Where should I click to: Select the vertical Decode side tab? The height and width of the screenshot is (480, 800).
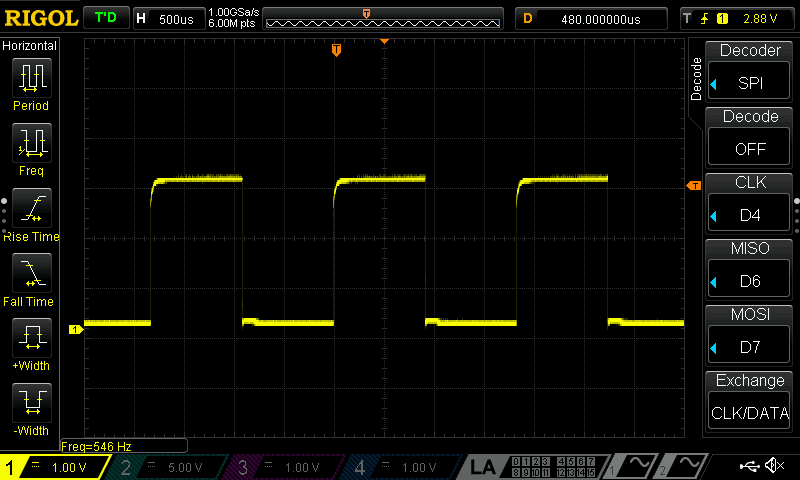[697, 80]
